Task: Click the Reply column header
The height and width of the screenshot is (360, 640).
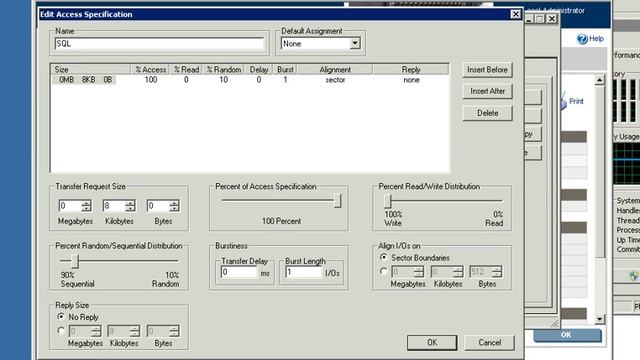Action: (411, 70)
